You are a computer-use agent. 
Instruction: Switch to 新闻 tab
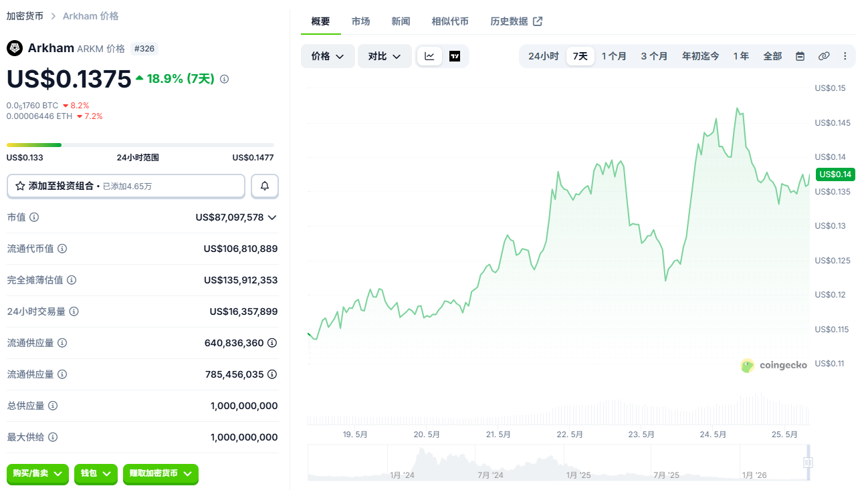(x=401, y=21)
